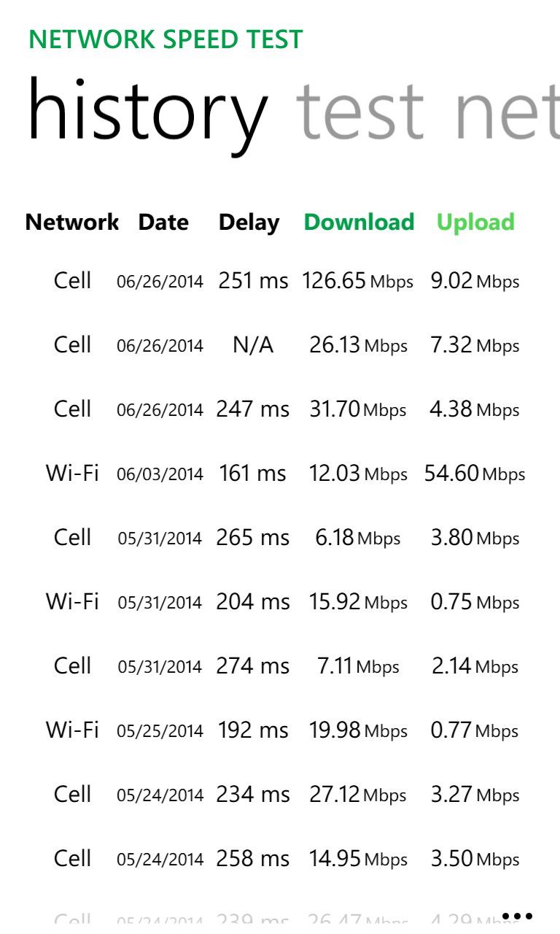Viewport: 560px width, 934px height.
Task: Open the more options ellipsis menu
Action: pos(517,916)
